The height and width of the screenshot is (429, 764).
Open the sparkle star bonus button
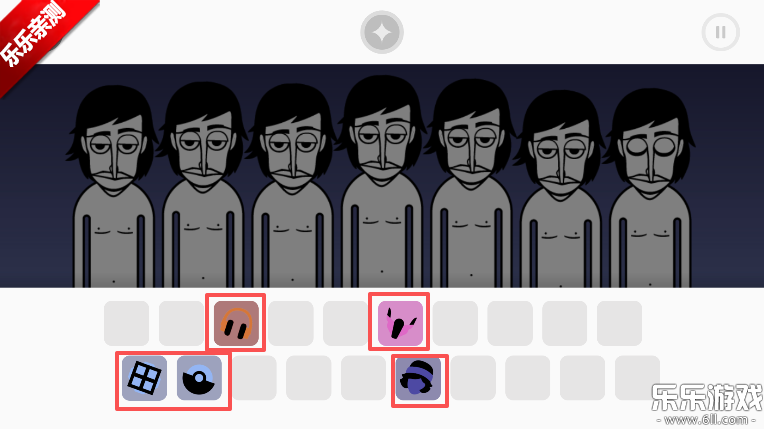coord(382,32)
